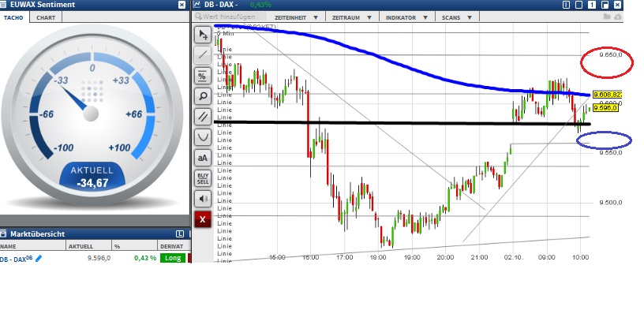Click the EUWAX Sentiment panel menu icon

3,5
